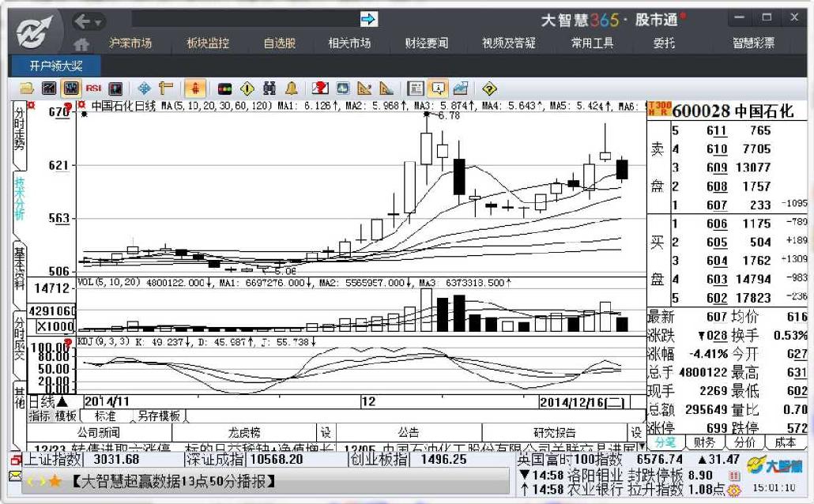Open 常用工具 menu
Image resolution: width=814 pixels, height=504 pixels.
pyautogui.click(x=592, y=43)
